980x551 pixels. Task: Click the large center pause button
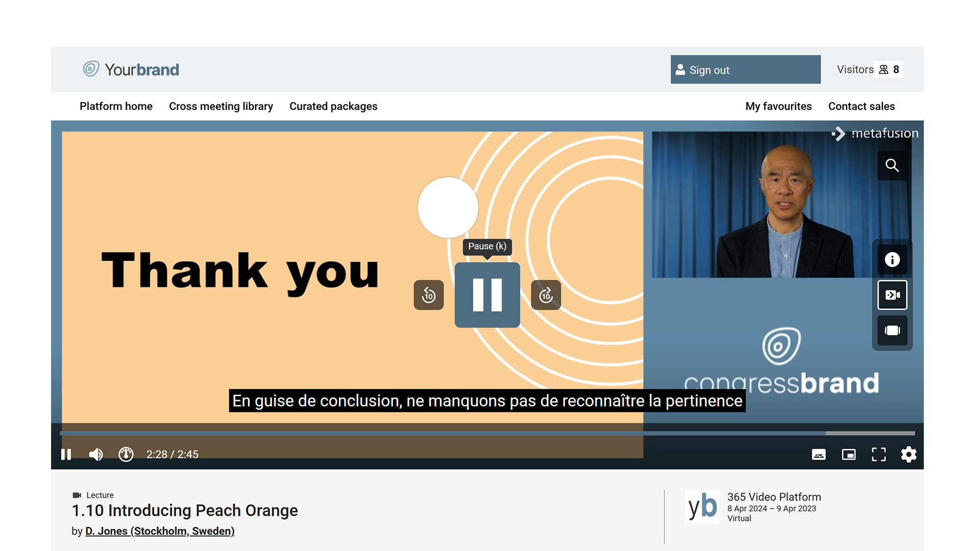coord(487,295)
